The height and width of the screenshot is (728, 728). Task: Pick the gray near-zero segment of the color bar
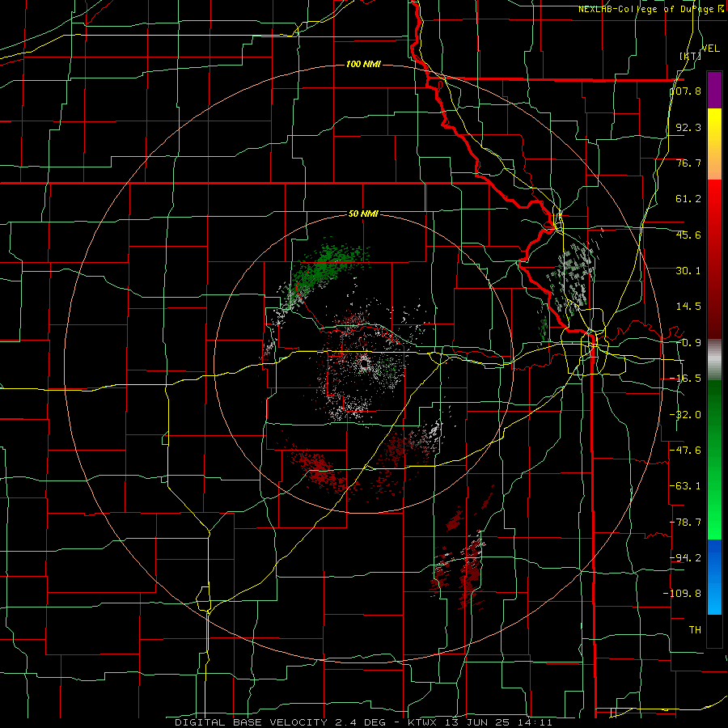point(714,359)
